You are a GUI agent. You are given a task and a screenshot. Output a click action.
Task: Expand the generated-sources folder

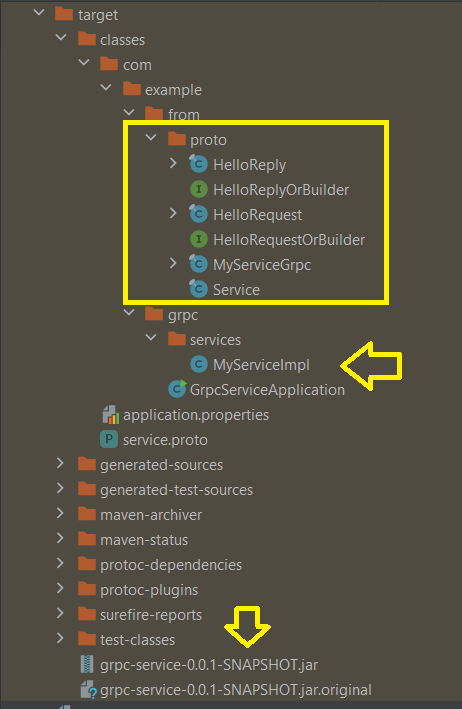(x=60, y=463)
